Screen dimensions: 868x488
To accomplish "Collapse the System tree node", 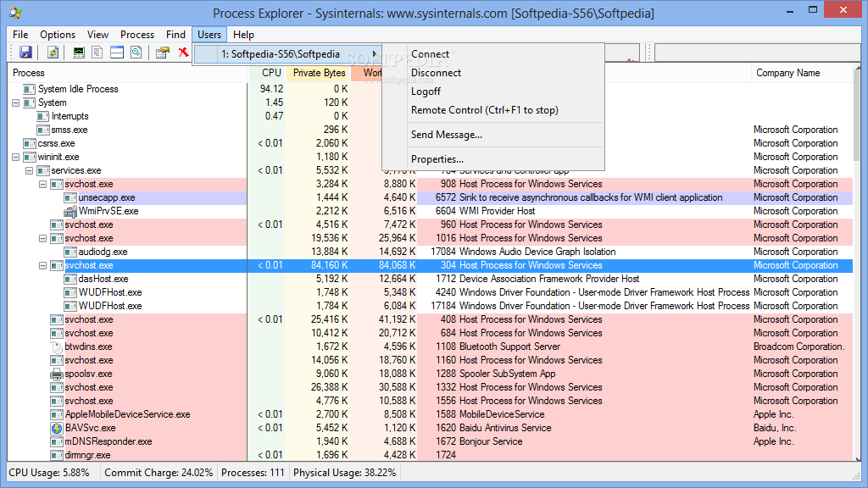I will (x=15, y=103).
